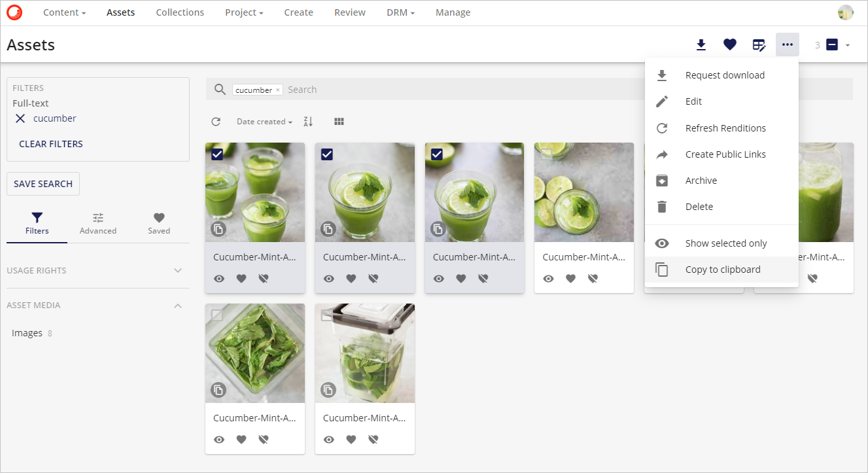Switch to the Advanced filters tab
Image resolution: width=868 pixels, height=473 pixels.
click(98, 223)
